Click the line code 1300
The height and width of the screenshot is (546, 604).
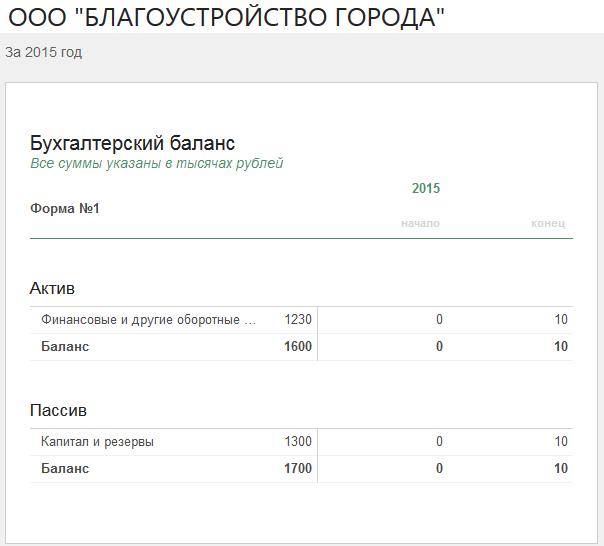[x=298, y=441]
